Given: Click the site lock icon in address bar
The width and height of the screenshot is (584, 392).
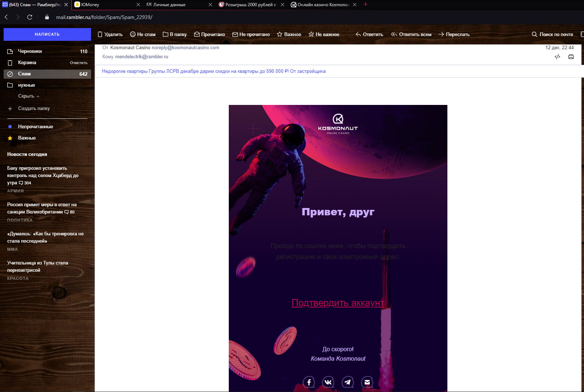Looking at the screenshot, I should pyautogui.click(x=47, y=17).
